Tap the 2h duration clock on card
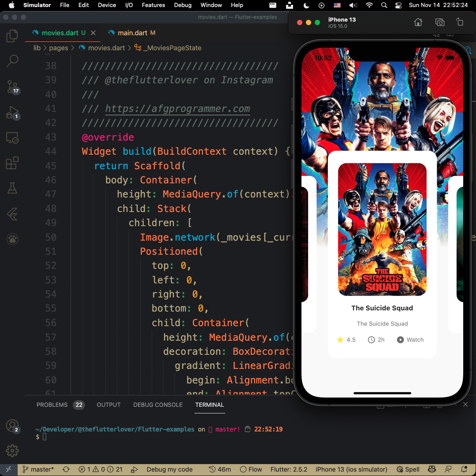Image resolution: width=476 pixels, height=476 pixels. (x=376, y=340)
